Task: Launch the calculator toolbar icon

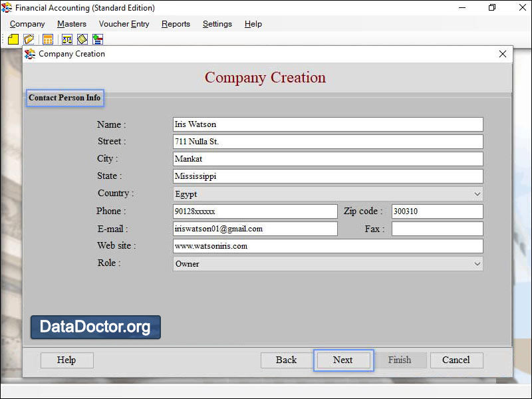Action: coord(47,39)
